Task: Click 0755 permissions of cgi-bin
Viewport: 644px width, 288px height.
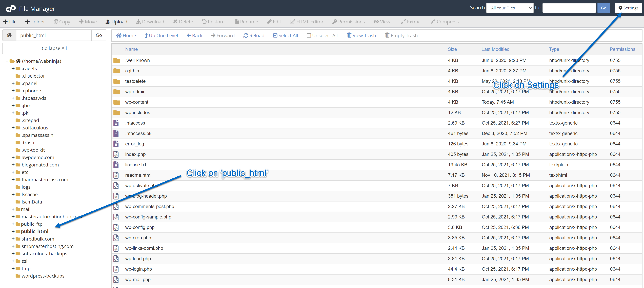Action: [615, 71]
